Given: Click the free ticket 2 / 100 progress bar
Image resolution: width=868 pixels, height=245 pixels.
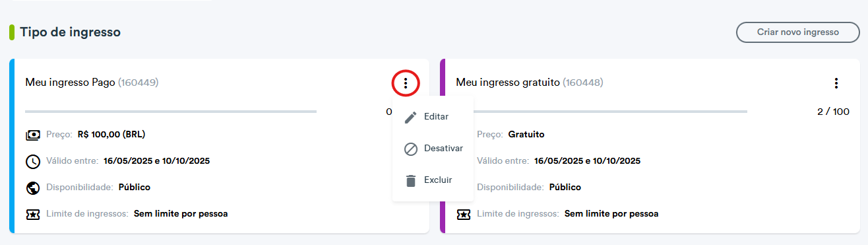Looking at the screenshot, I should coord(610,112).
